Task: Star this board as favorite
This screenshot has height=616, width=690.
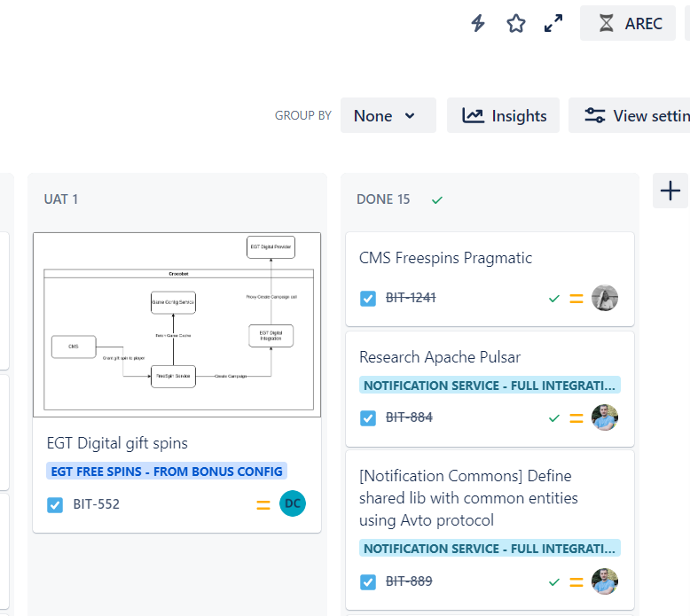Action: point(516,23)
